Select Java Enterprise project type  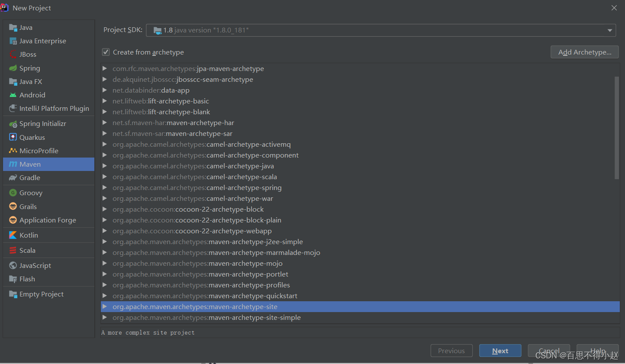coord(49,41)
